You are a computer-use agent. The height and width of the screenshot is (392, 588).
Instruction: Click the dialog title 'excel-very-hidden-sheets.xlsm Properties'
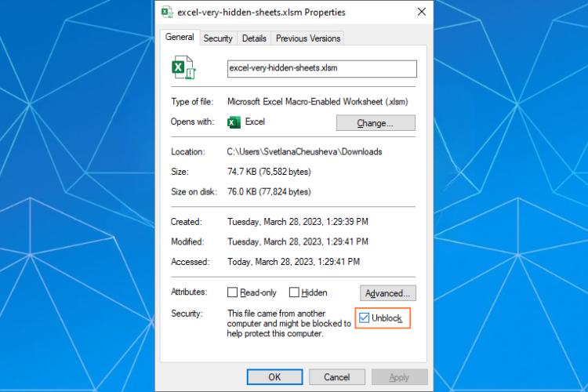point(261,13)
